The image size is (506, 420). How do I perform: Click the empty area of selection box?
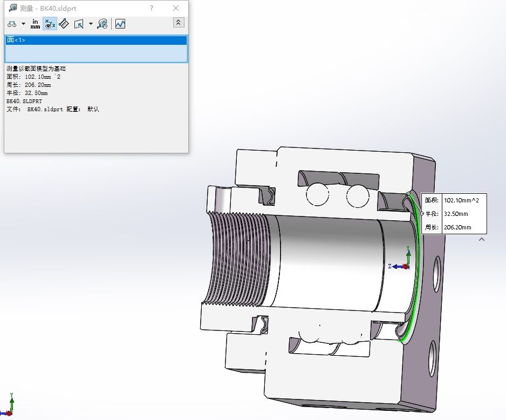96,53
